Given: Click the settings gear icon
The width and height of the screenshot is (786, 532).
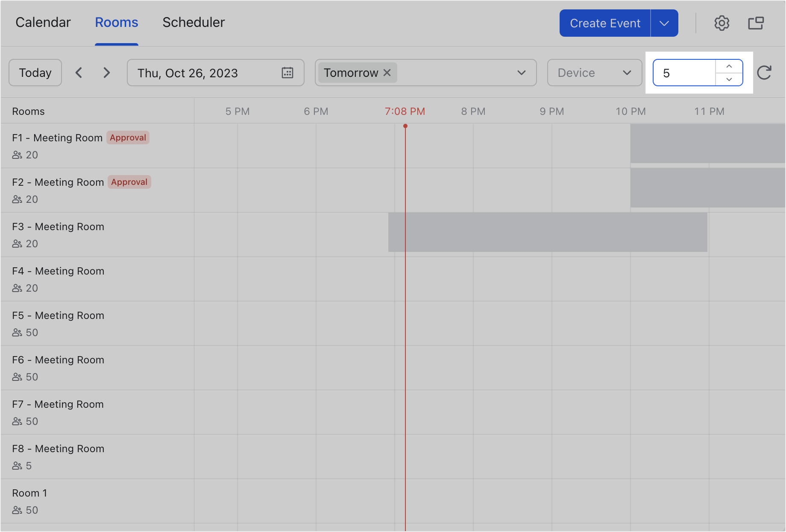Looking at the screenshot, I should click(722, 23).
